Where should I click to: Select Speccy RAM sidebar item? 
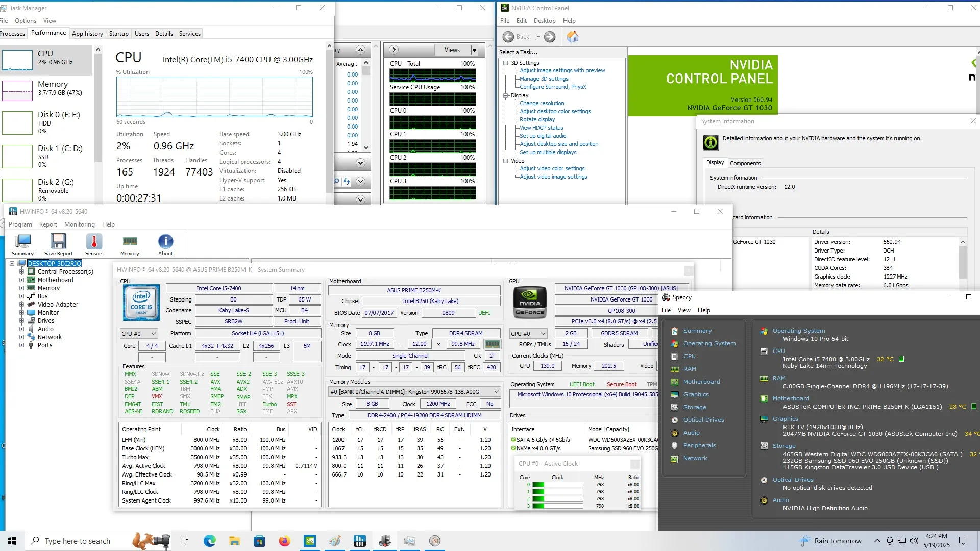pyautogui.click(x=690, y=369)
